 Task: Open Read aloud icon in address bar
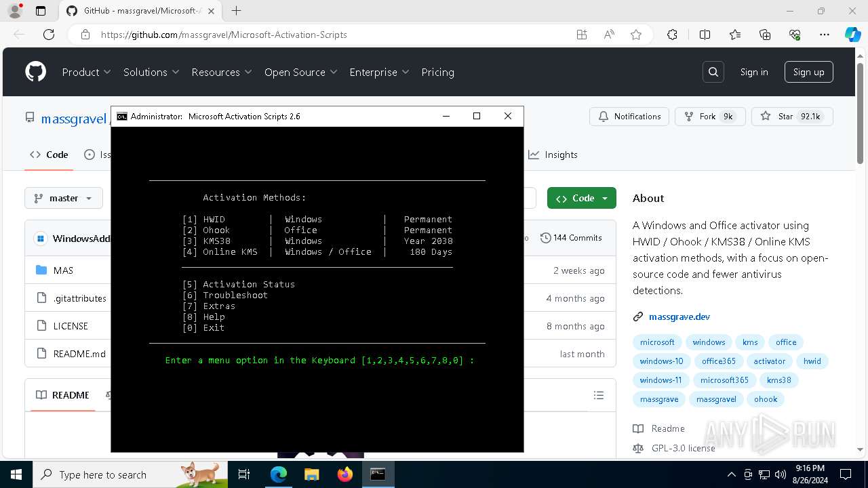[609, 35]
